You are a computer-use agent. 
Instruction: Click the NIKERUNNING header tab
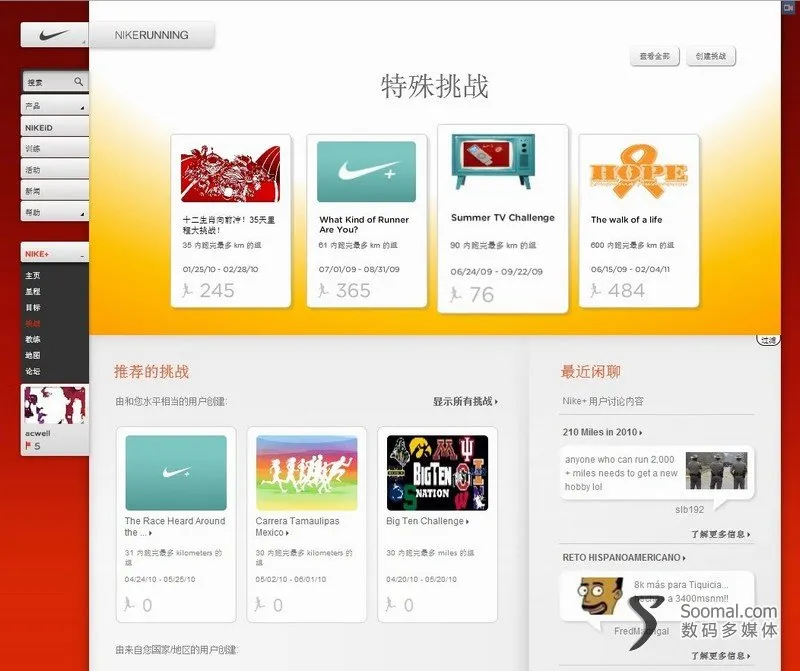[152, 35]
